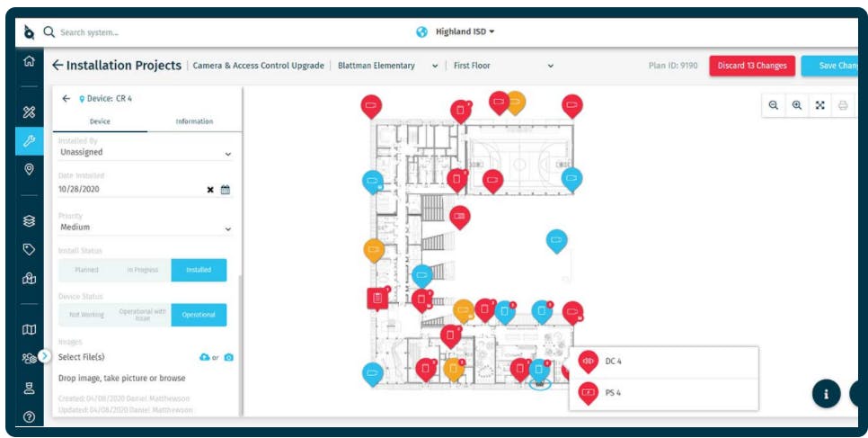Clear the Date Installed with X

[x=210, y=190]
